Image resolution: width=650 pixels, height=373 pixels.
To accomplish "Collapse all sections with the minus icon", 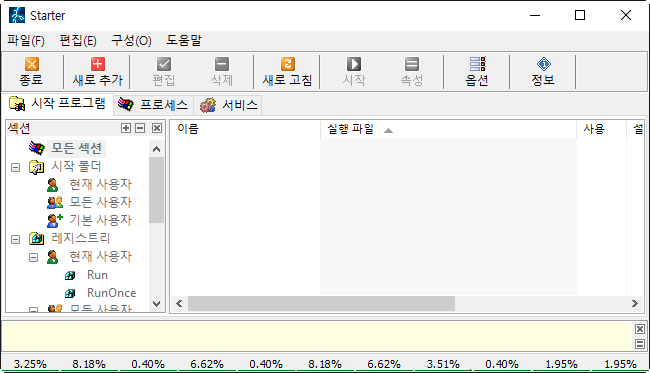I will click(x=140, y=128).
